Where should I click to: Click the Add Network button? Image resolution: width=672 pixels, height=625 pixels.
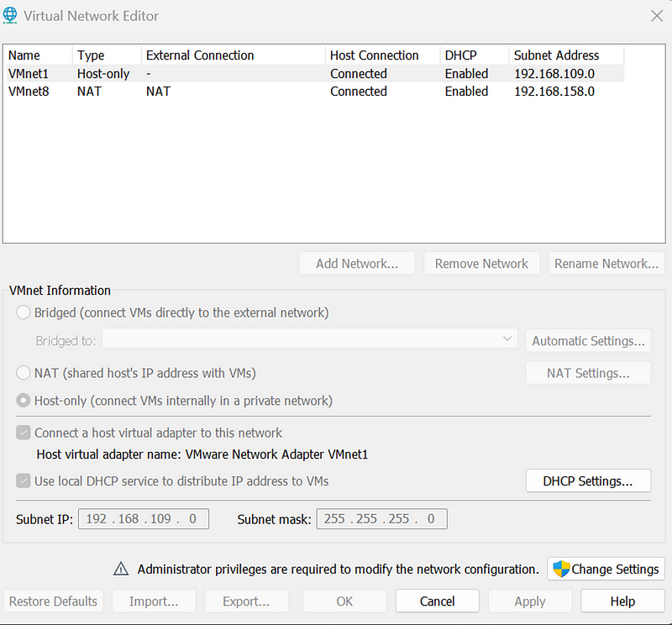[357, 263]
